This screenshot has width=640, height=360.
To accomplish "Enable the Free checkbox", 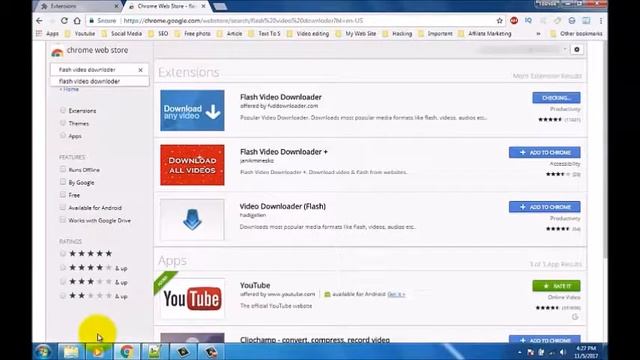I will (x=63, y=195).
